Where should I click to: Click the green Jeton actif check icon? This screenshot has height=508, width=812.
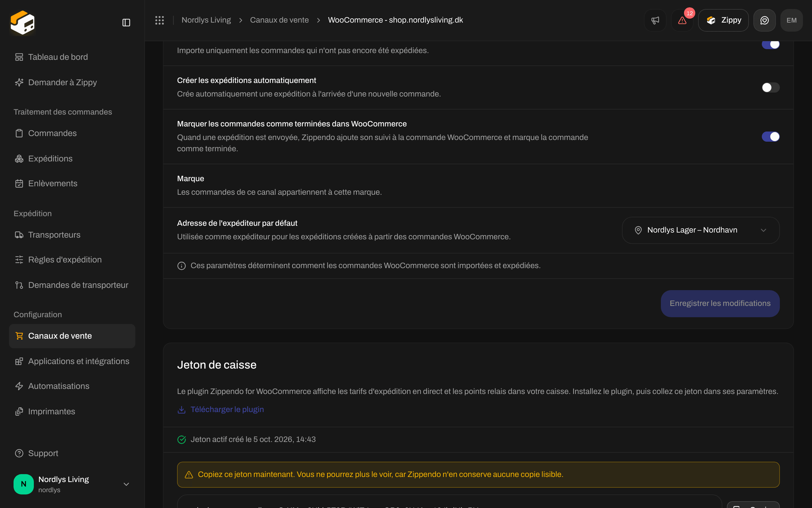(182, 439)
